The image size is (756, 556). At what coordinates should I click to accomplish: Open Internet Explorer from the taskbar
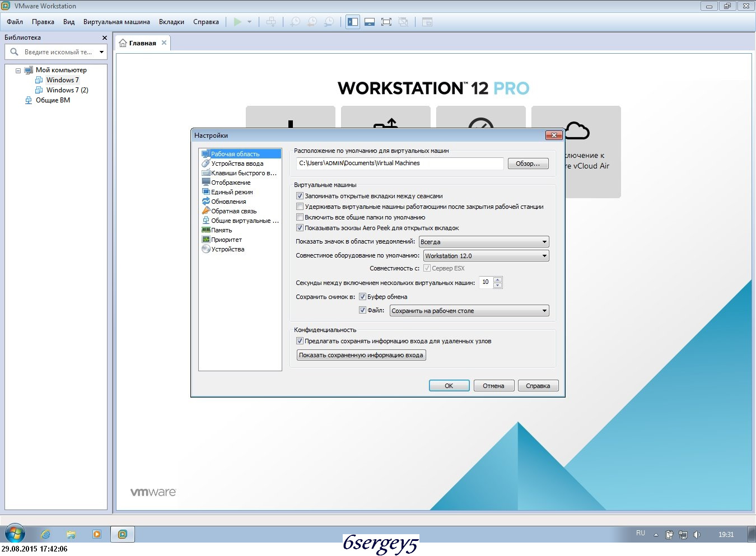tap(45, 534)
